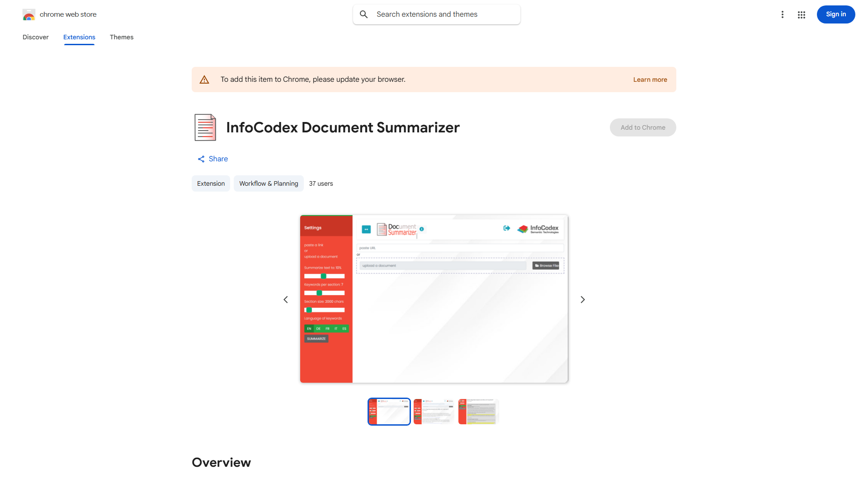The image size is (868, 488).
Task: Select the second screenshot thumbnail
Action: 433,411
